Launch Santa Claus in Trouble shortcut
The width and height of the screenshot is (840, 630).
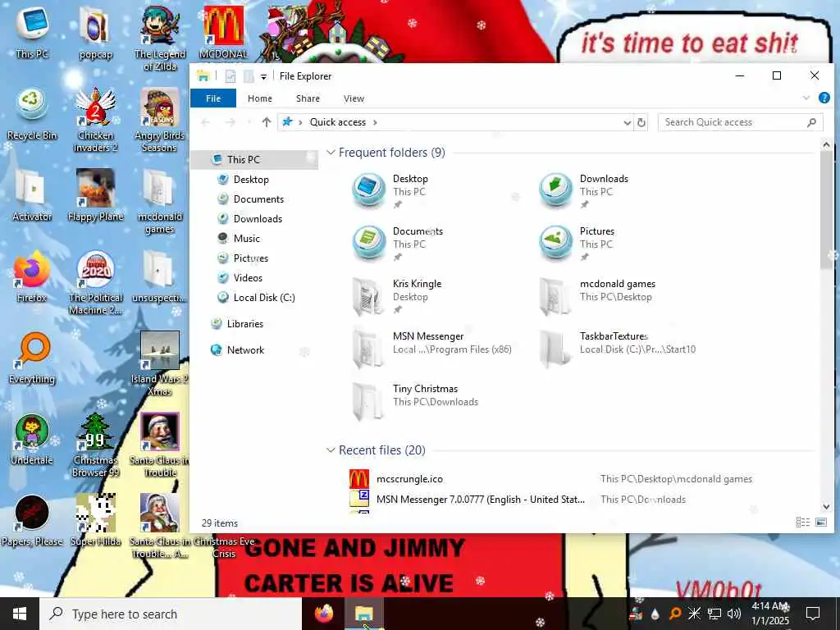click(160, 445)
